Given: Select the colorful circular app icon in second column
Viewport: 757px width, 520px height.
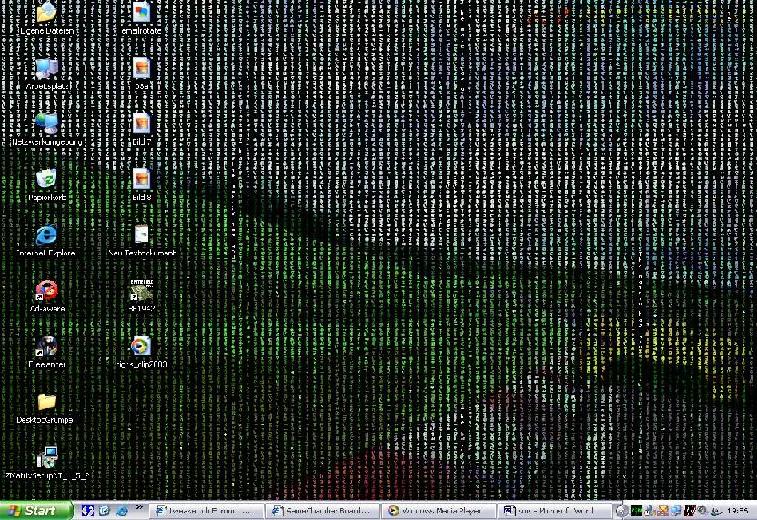Looking at the screenshot, I should tap(141, 347).
